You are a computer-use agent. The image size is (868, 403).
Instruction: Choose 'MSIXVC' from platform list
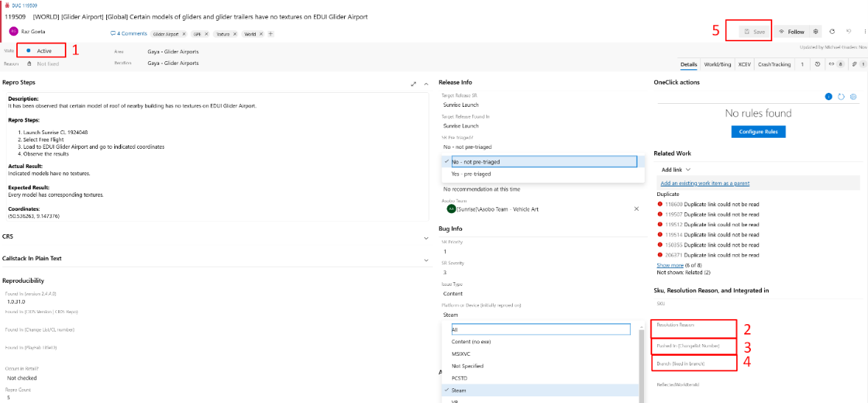click(x=463, y=354)
